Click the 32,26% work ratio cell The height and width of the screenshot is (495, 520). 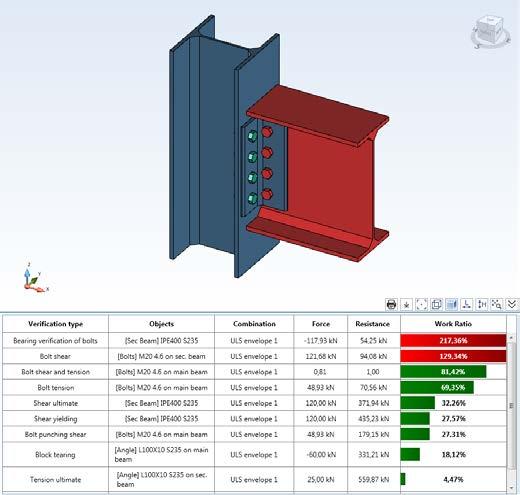[453, 403]
